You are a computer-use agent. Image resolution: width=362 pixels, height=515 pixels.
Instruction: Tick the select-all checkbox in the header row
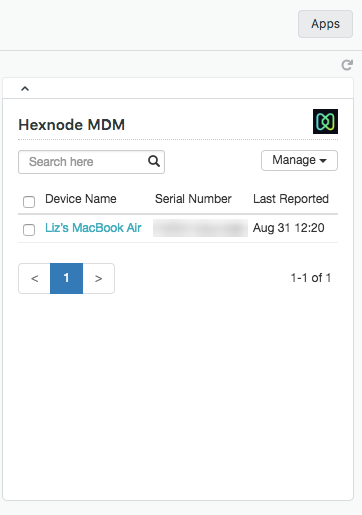tap(29, 202)
